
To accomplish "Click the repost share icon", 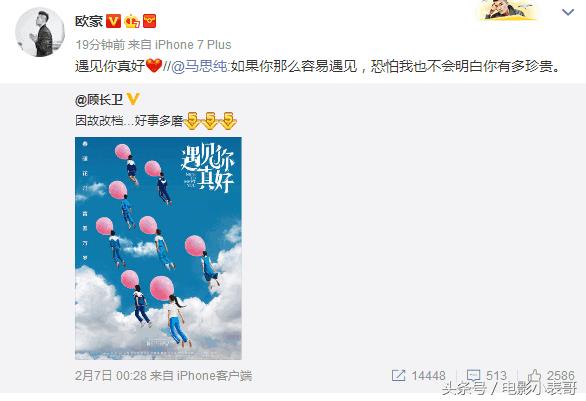I will 398,375.
